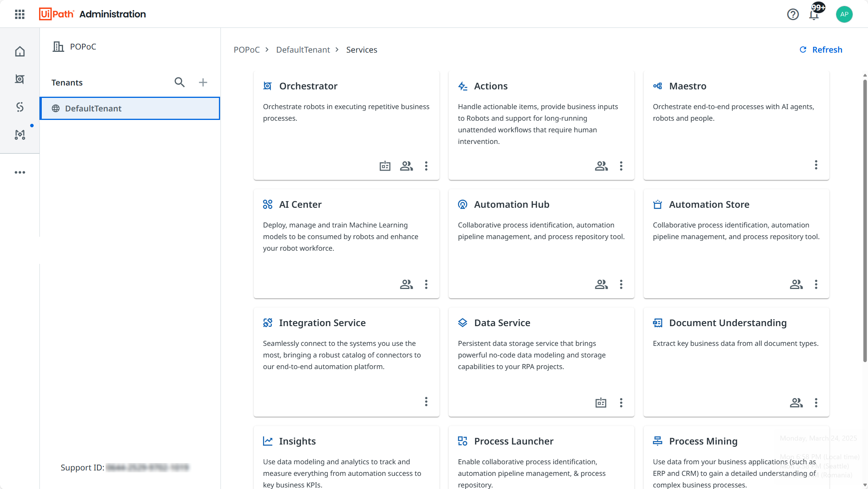This screenshot has width=868, height=489.
Task: Open the Insights card title
Action: 297,441
